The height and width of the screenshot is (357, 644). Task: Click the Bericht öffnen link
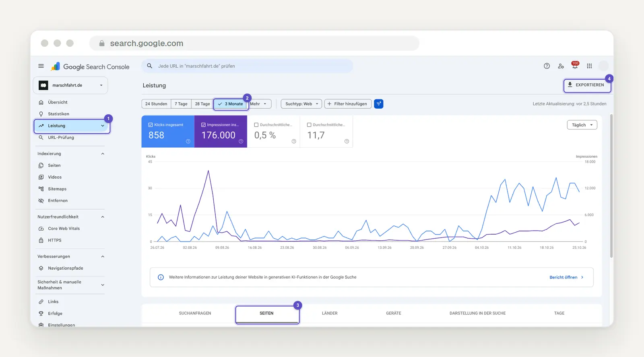566,277
